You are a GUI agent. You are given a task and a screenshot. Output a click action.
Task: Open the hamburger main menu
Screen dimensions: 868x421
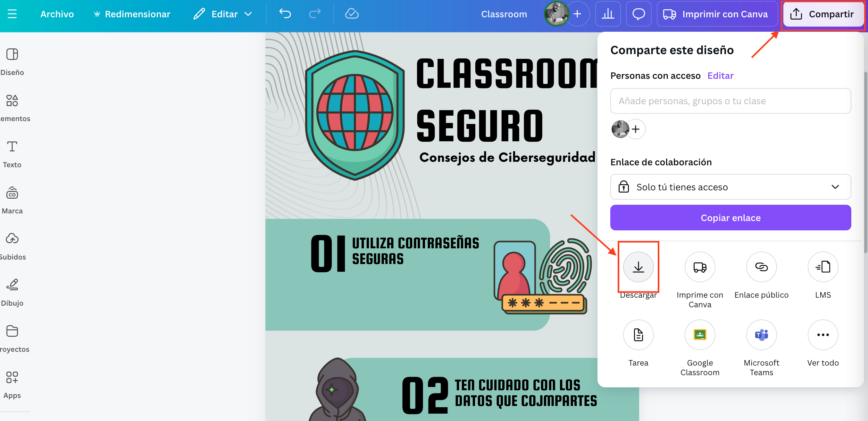[x=12, y=14]
